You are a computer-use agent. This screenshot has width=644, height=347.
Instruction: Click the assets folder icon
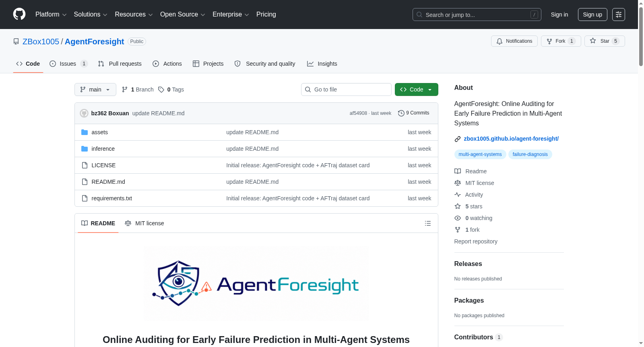pos(85,132)
